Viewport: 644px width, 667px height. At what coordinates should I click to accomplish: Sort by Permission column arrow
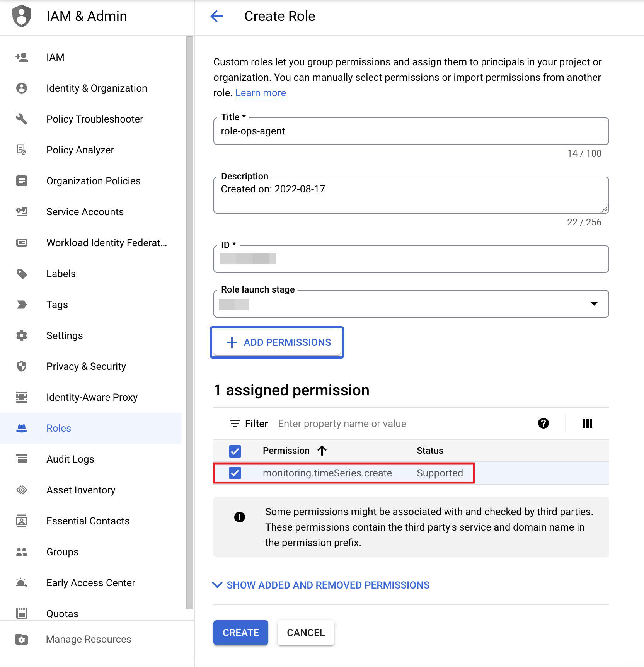click(322, 451)
